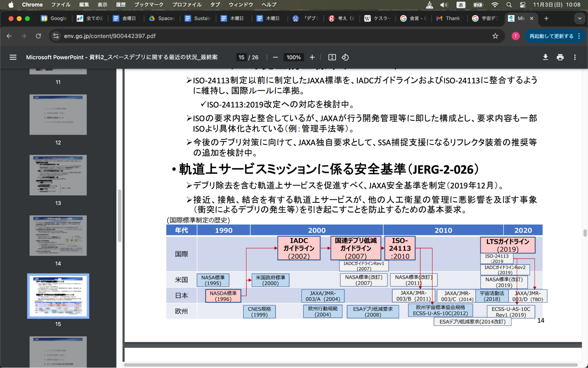Check the battery status icon

click(478, 5)
